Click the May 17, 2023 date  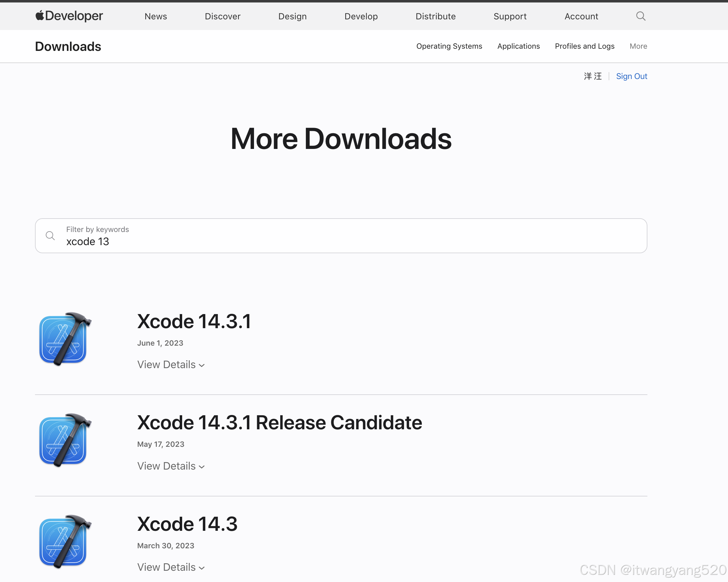point(161,444)
